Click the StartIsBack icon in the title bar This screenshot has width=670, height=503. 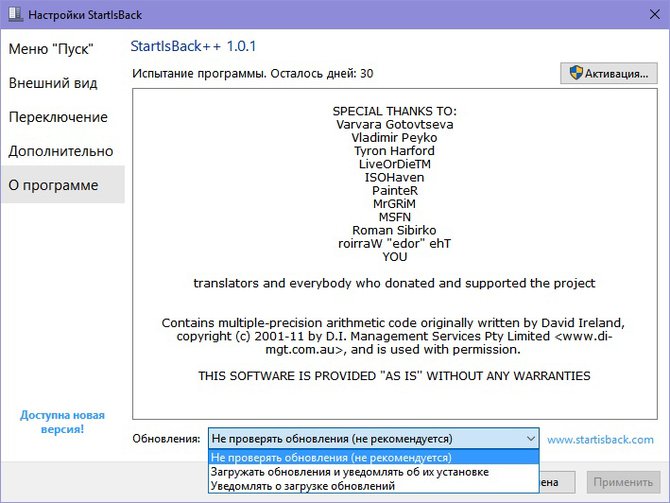click(x=17, y=14)
